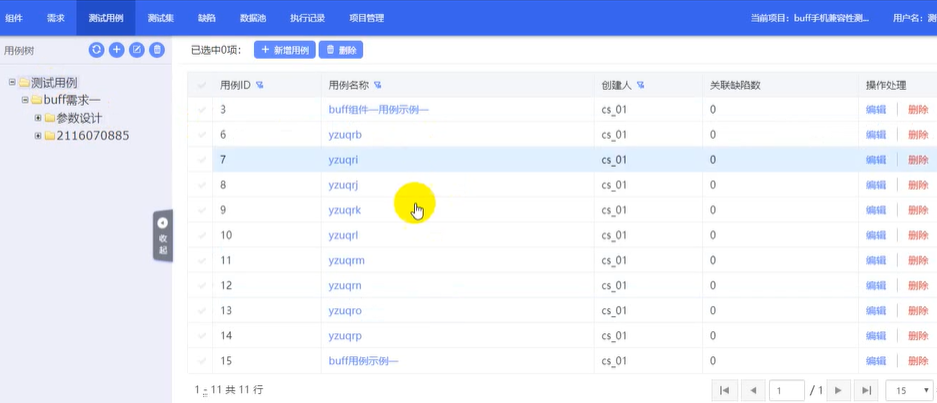The width and height of the screenshot is (937, 403).
Task: Click sort icon beside 用例名称 column
Action: coord(378,85)
